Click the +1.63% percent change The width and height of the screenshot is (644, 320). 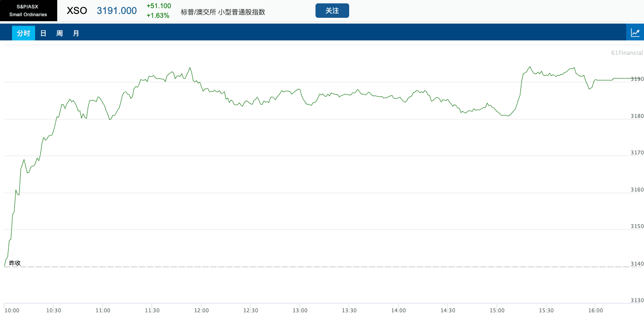[x=158, y=15]
